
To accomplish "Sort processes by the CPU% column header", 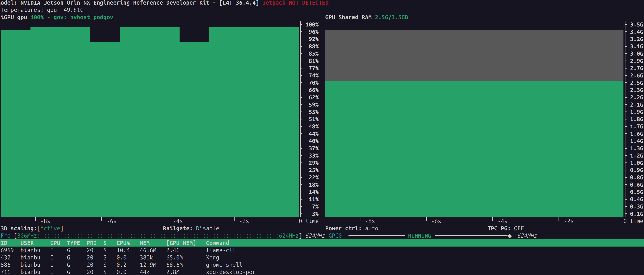I will point(123,243).
